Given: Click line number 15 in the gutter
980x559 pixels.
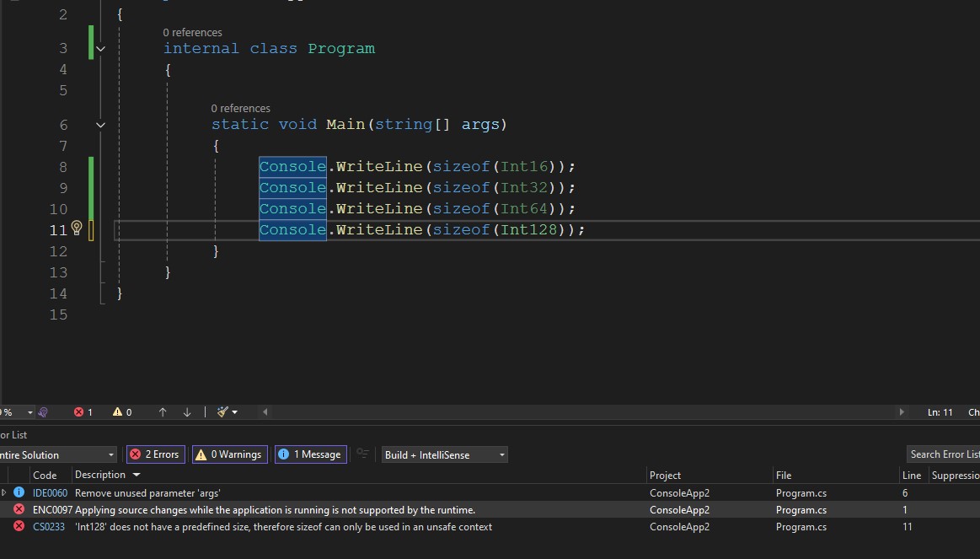Looking at the screenshot, I should [59, 314].
